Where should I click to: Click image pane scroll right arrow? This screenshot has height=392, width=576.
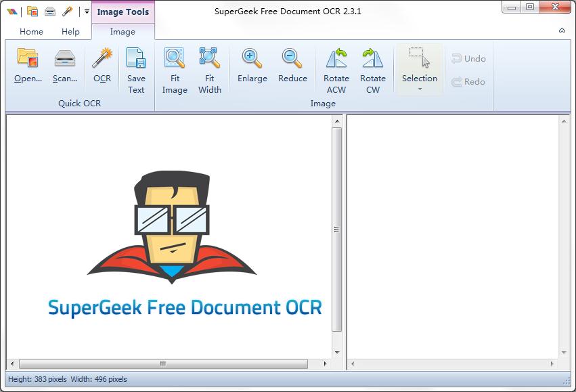[x=325, y=364]
